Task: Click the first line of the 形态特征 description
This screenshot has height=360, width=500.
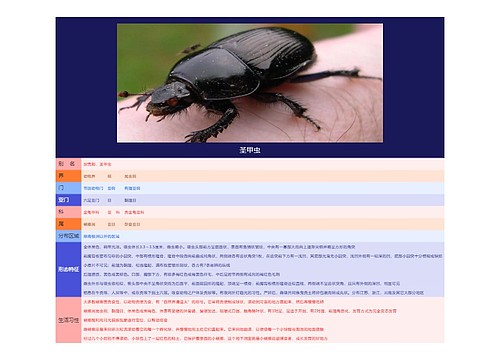Action: coord(219,247)
